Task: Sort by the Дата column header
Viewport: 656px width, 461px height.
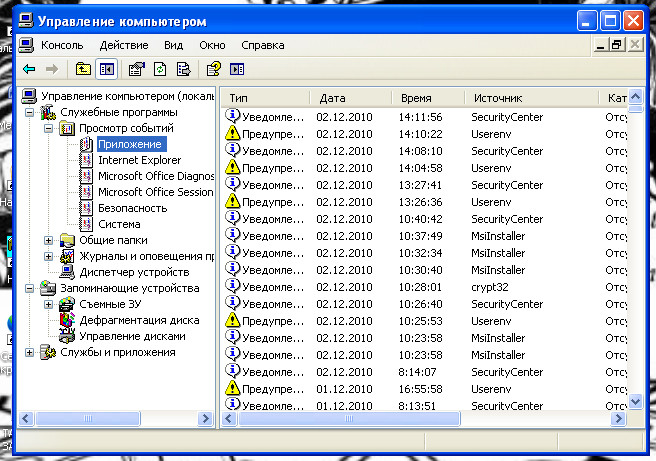Action: coord(351,98)
